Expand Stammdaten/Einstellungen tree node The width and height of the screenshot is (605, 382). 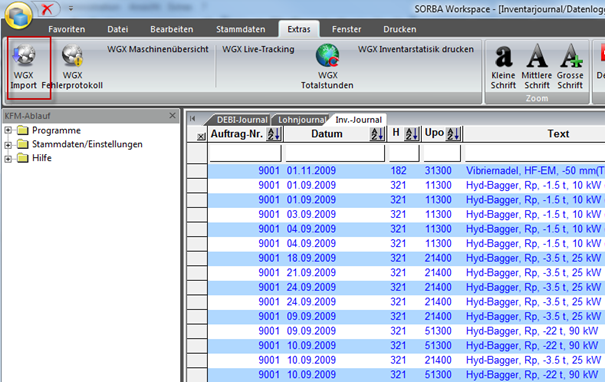(x=8, y=145)
